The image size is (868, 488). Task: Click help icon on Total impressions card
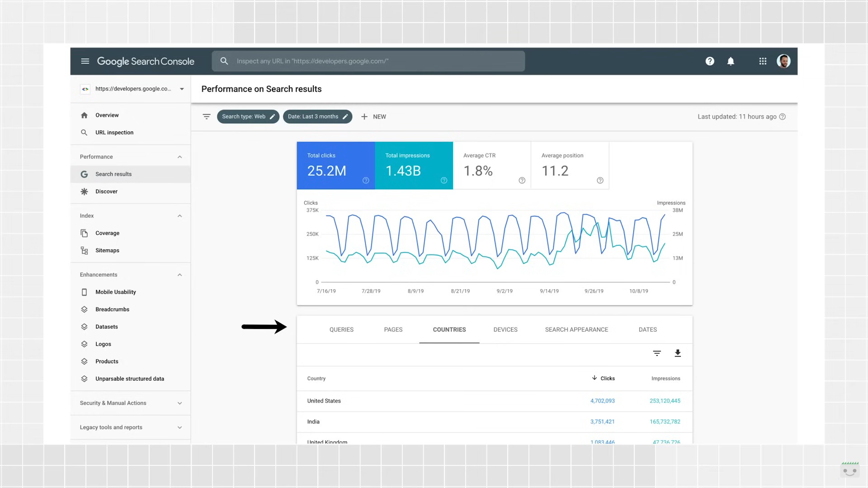444,180
